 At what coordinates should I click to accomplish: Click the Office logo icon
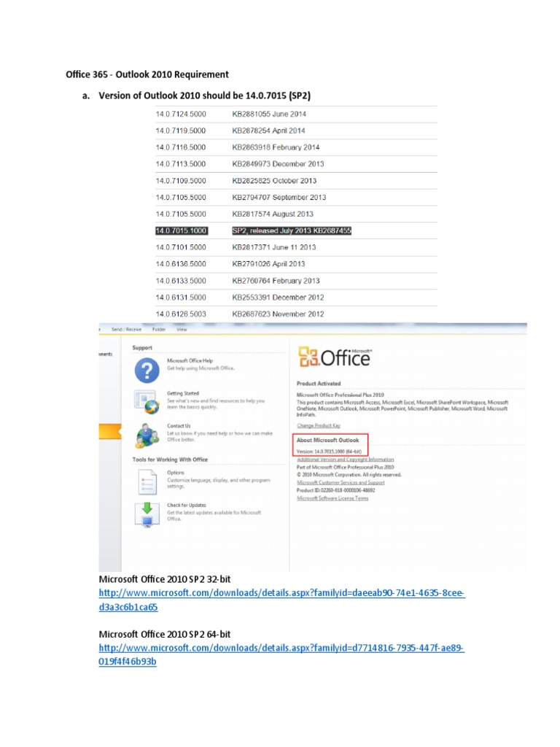point(308,357)
